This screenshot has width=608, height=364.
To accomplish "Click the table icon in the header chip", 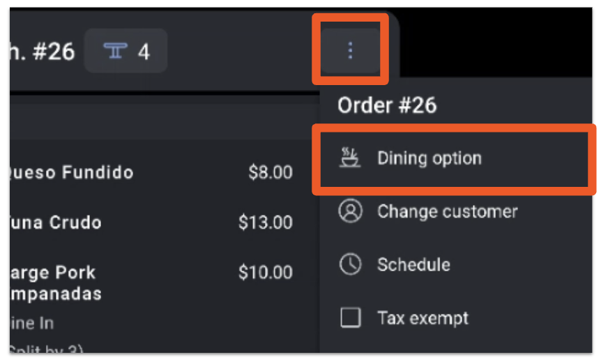I will click(115, 51).
